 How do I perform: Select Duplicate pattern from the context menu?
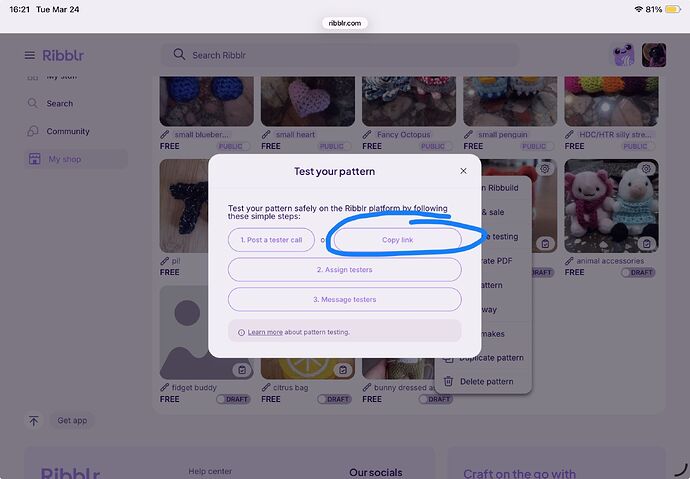(491, 357)
